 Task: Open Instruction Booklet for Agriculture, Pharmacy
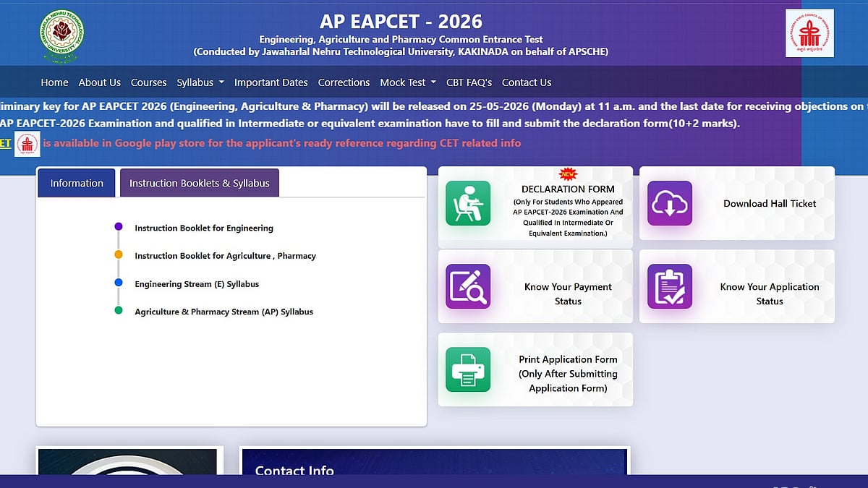pos(226,256)
